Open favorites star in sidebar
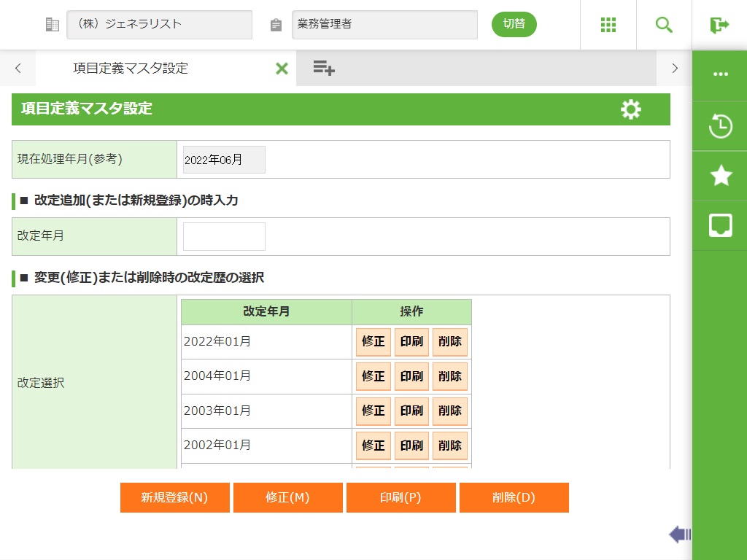Viewport: 747px width, 560px height. coord(720,176)
